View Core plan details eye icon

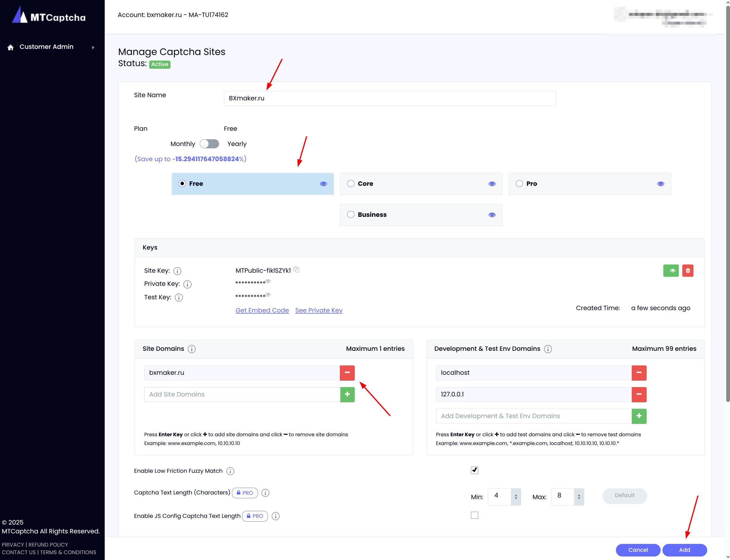point(492,184)
